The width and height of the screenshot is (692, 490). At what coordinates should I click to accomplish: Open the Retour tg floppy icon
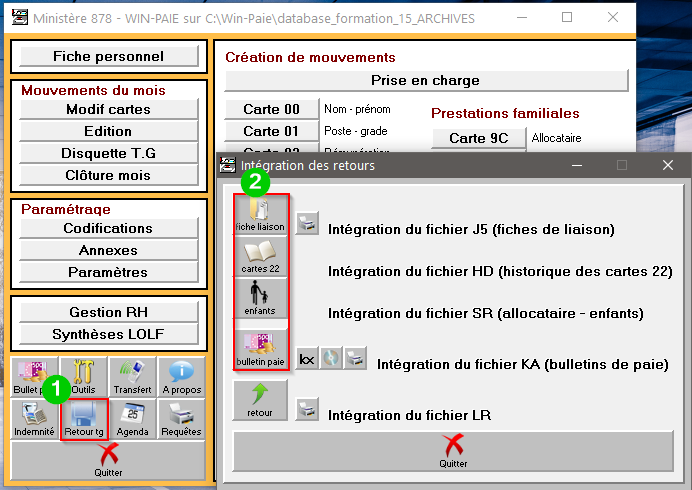click(x=84, y=418)
